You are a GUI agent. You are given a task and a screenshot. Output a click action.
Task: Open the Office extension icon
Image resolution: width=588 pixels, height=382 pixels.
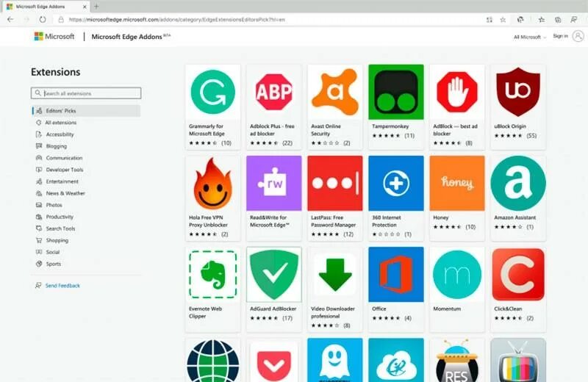[x=396, y=275]
